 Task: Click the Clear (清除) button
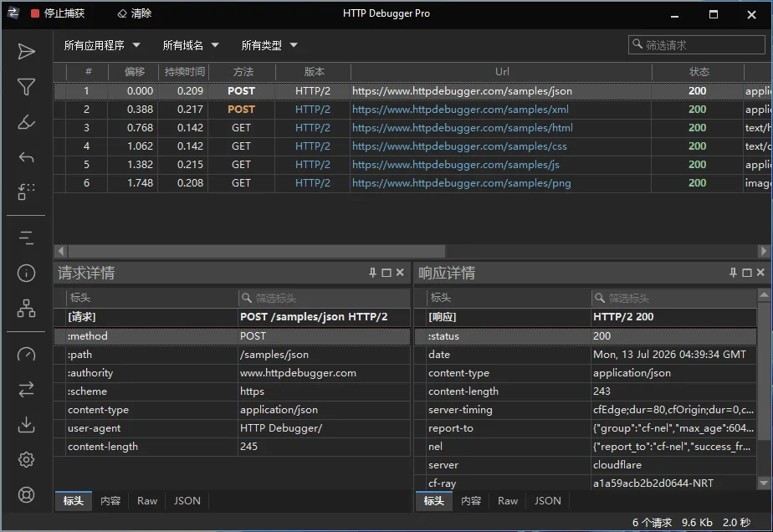[x=134, y=13]
